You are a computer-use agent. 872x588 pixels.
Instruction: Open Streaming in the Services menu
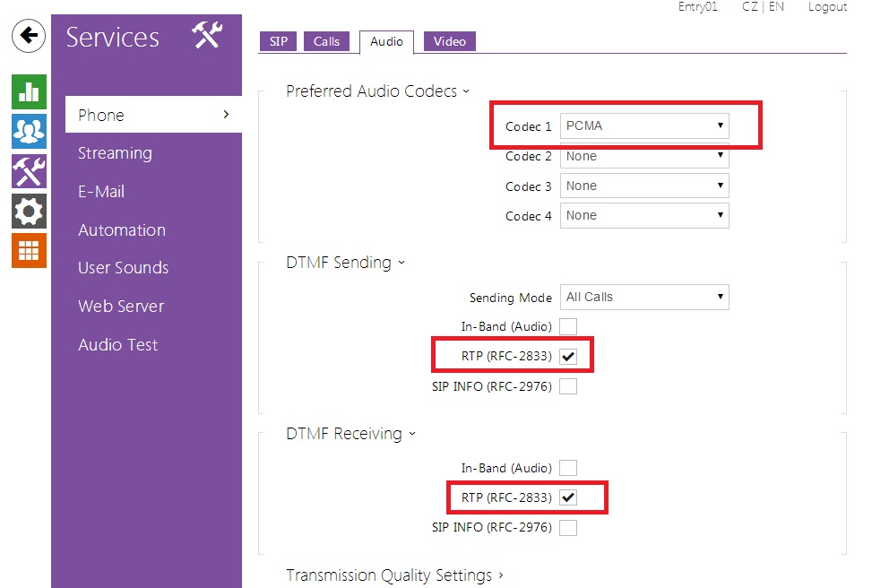click(x=115, y=153)
